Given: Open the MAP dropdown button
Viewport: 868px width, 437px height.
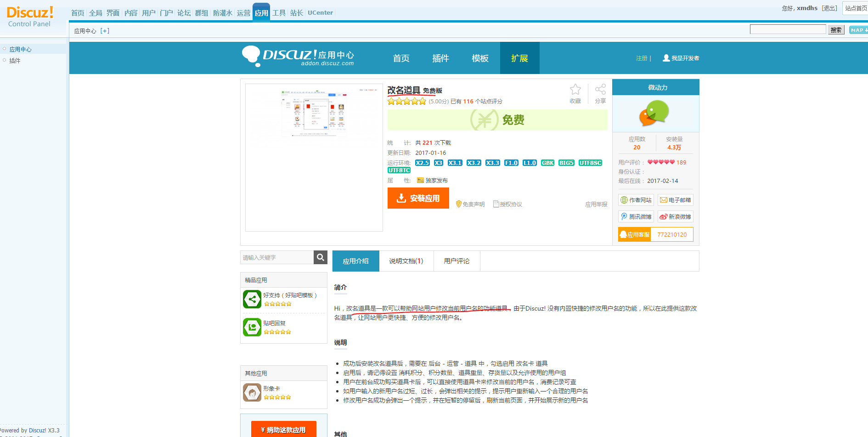Looking at the screenshot, I should point(858,30).
